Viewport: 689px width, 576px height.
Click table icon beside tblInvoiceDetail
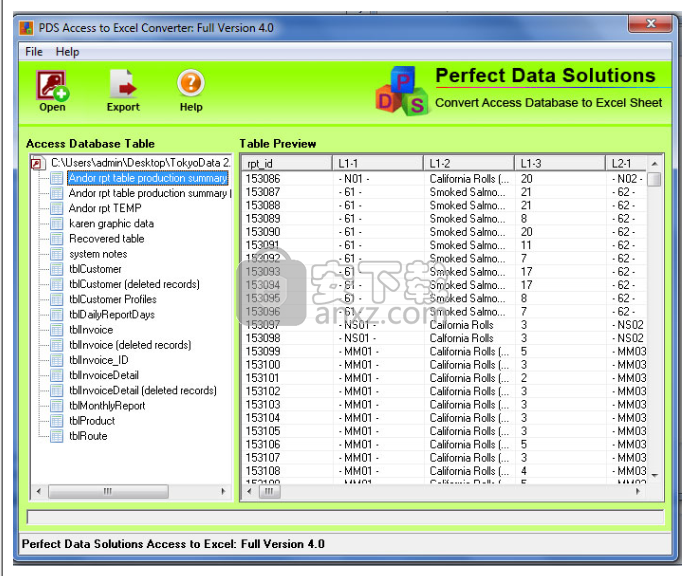[x=57, y=375]
